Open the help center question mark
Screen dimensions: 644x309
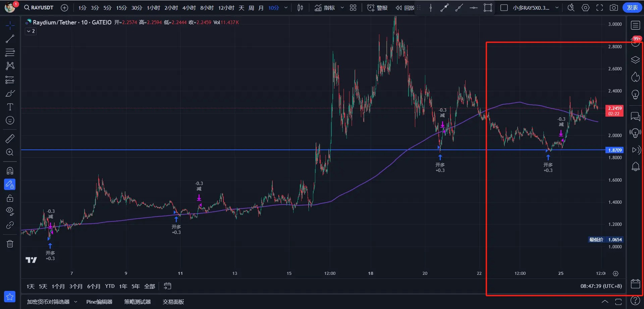pyautogui.click(x=635, y=300)
